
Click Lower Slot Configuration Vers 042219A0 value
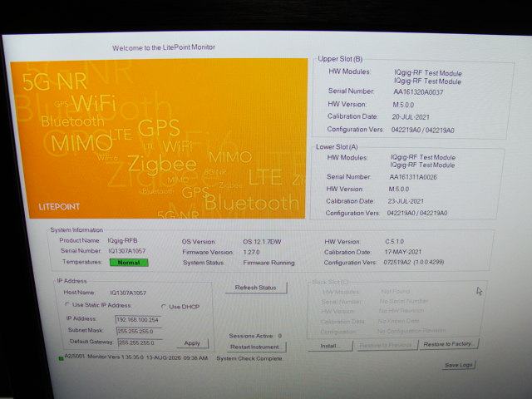coord(417,213)
